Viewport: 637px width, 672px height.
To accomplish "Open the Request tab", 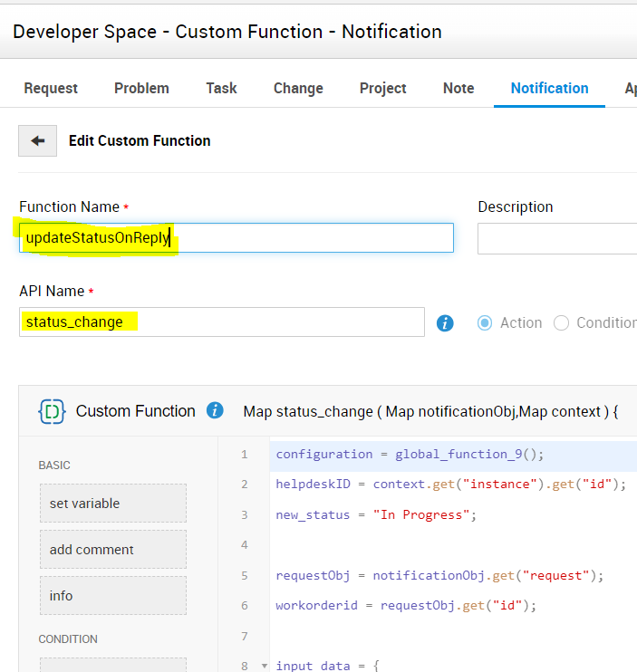I will [x=51, y=88].
